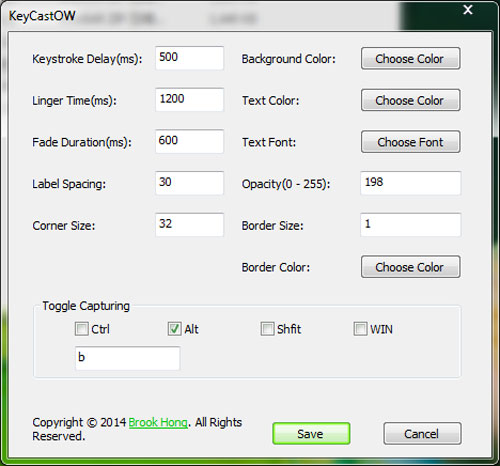Edit the Label Spacing value
This screenshot has height=466, width=500.
(x=189, y=183)
